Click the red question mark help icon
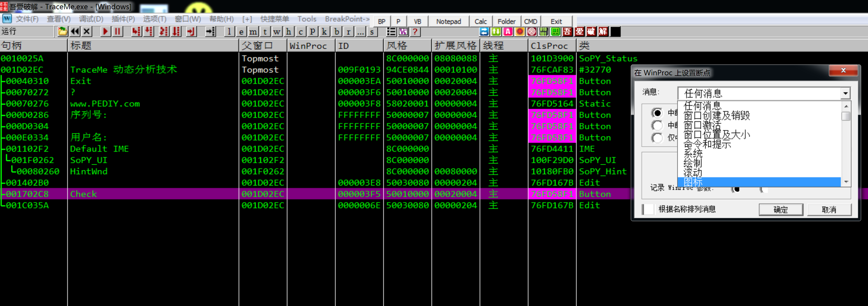Viewport: 868px width, 306px height. click(x=415, y=32)
